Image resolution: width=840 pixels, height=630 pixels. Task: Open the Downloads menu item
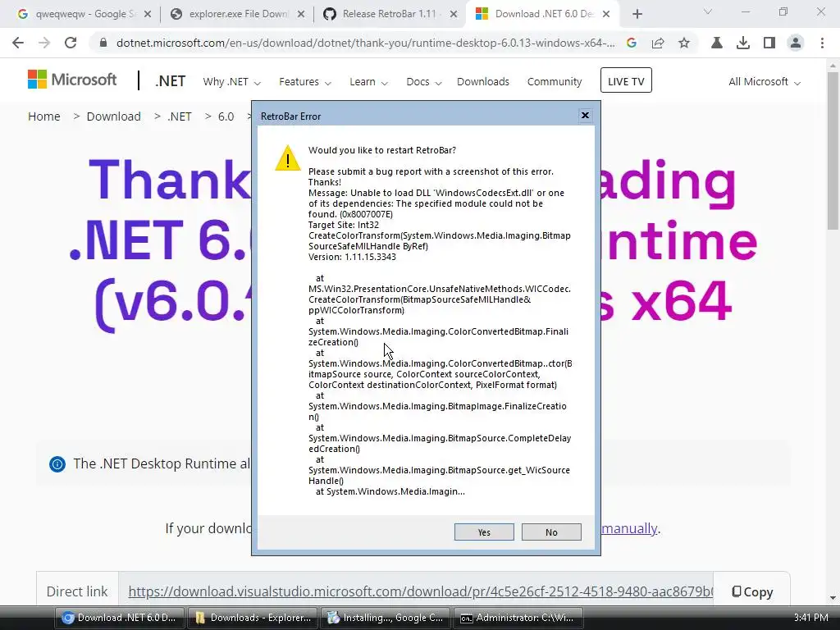(482, 82)
